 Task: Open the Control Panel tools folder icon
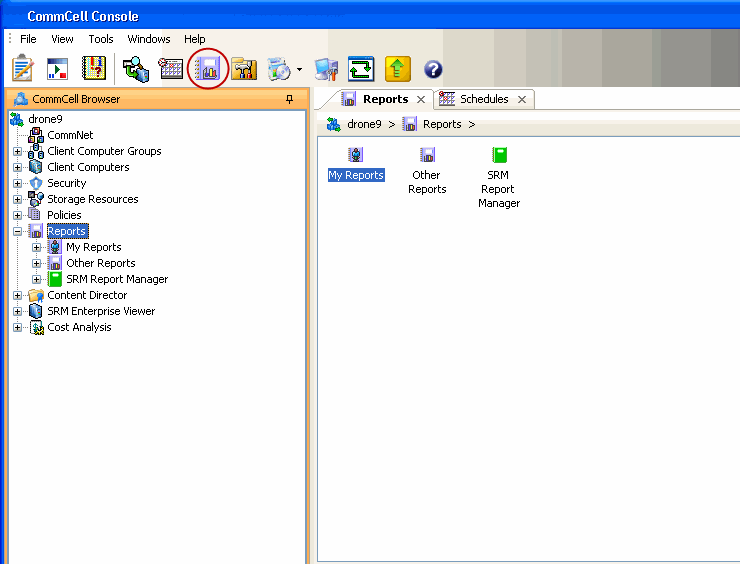[x=244, y=69]
